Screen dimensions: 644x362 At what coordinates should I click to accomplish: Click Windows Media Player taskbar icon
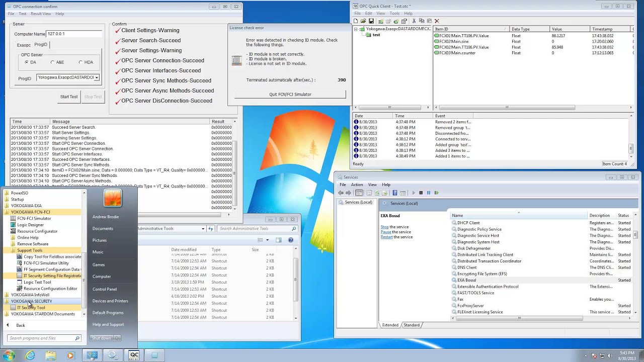tap(70, 355)
